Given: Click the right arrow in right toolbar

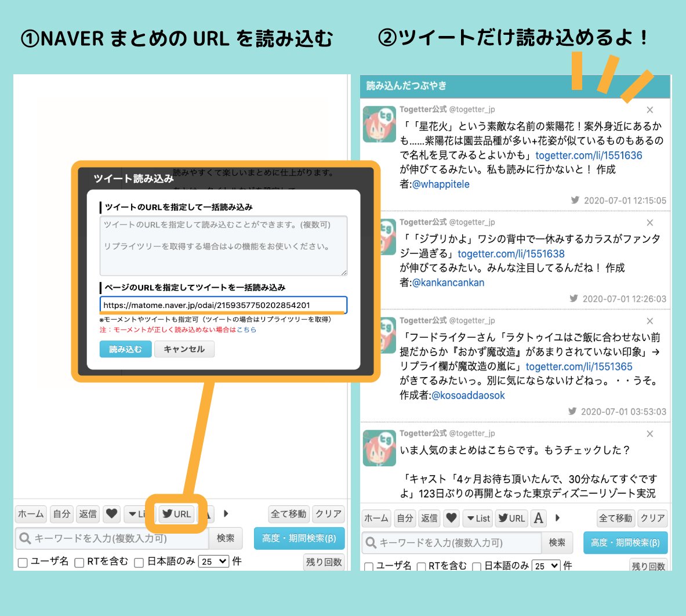Looking at the screenshot, I should pyautogui.click(x=557, y=518).
